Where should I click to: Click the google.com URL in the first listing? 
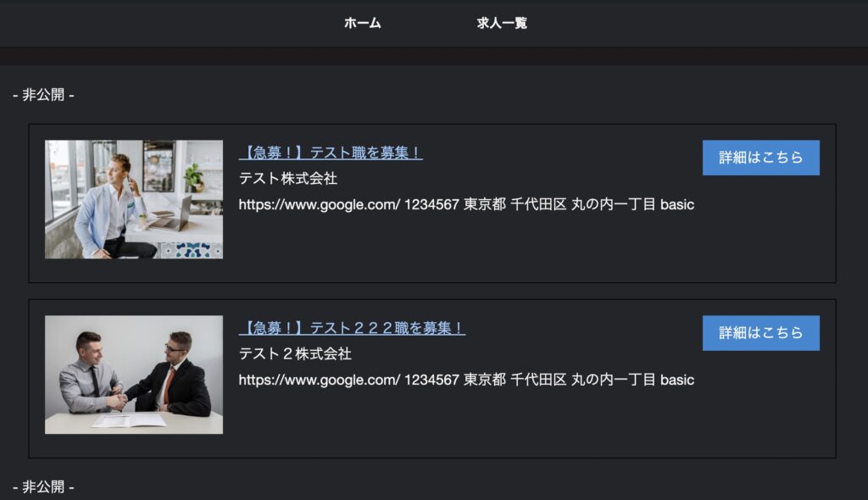coord(320,205)
